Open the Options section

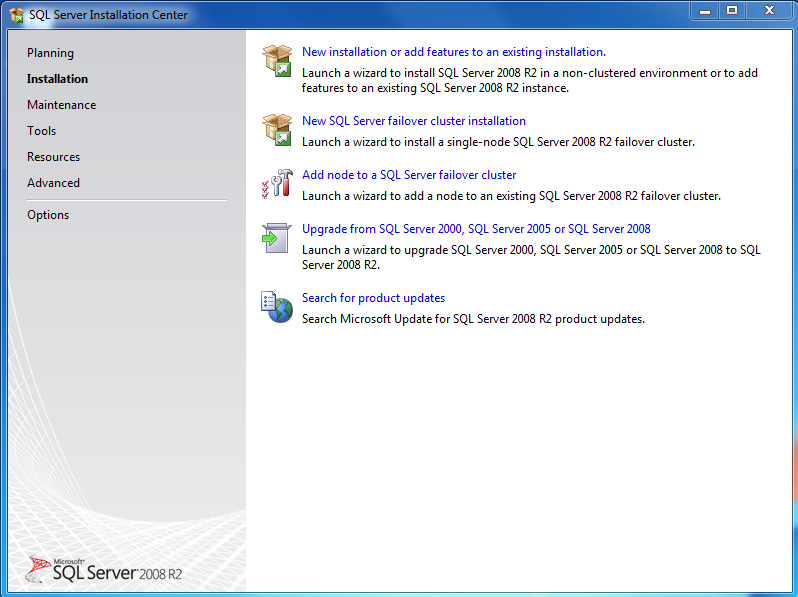[48, 215]
